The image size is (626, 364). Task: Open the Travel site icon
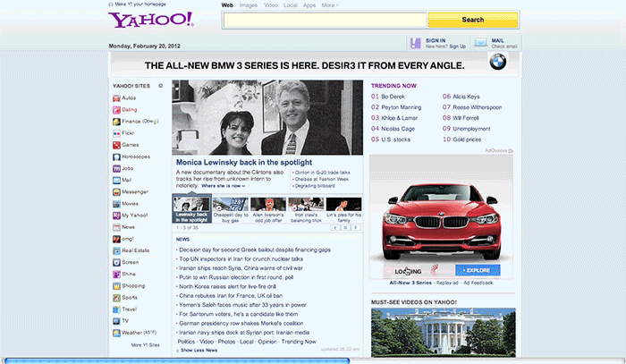(116, 309)
